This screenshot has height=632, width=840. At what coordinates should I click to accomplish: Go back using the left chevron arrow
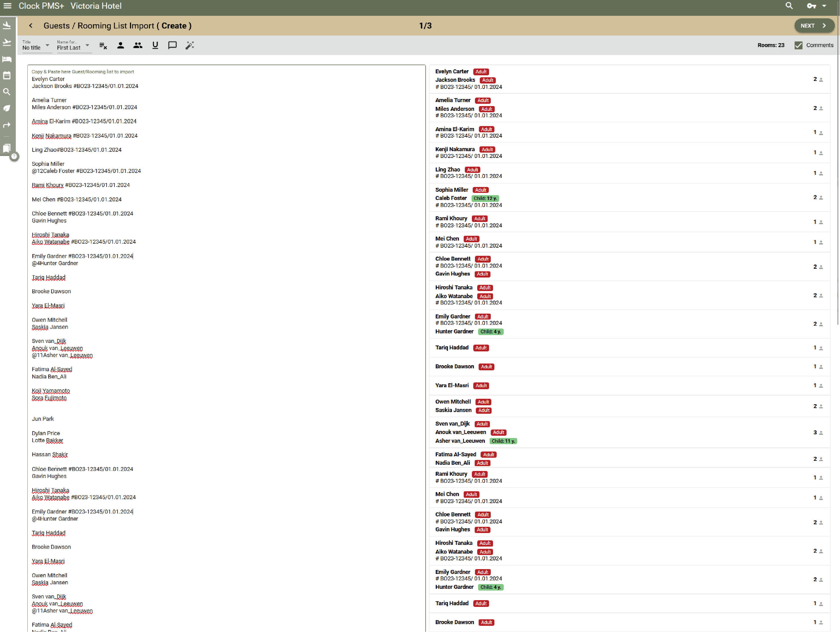point(31,25)
